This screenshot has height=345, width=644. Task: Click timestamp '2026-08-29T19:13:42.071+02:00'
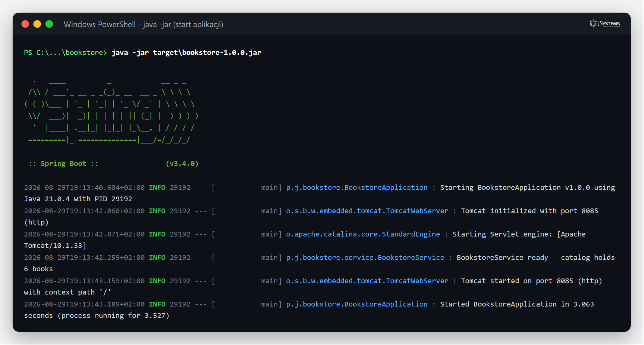click(84, 234)
